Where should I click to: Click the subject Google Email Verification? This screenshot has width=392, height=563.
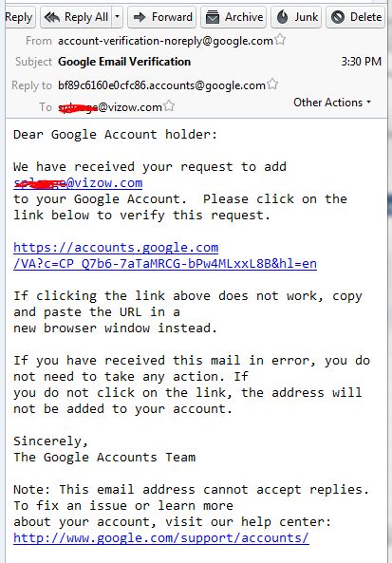[124, 62]
